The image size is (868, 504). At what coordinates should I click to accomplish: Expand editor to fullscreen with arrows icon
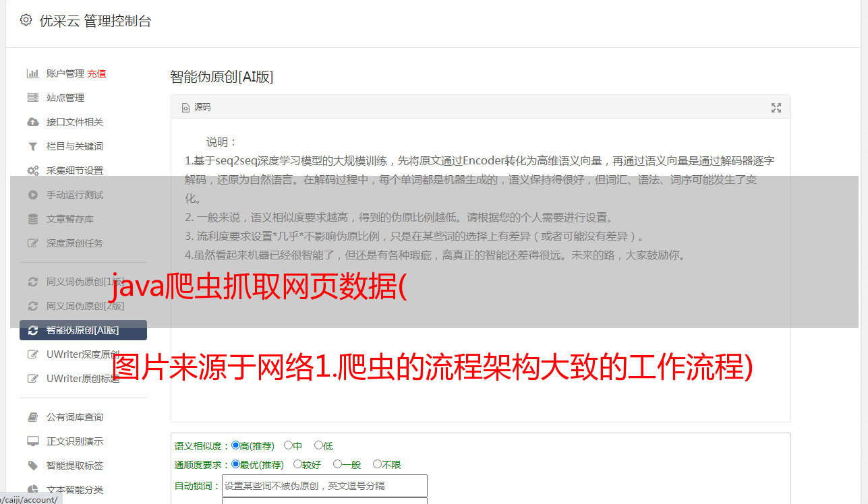(776, 108)
